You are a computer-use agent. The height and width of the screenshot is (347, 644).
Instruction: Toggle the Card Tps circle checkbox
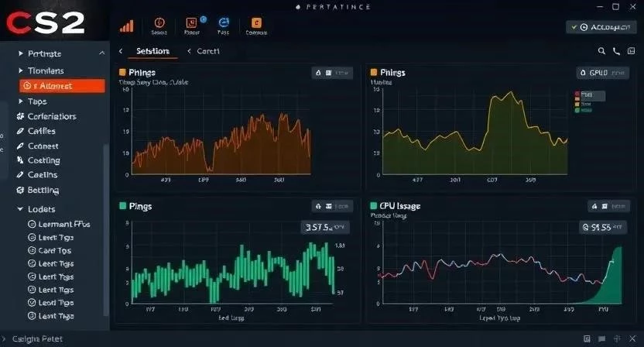point(32,250)
